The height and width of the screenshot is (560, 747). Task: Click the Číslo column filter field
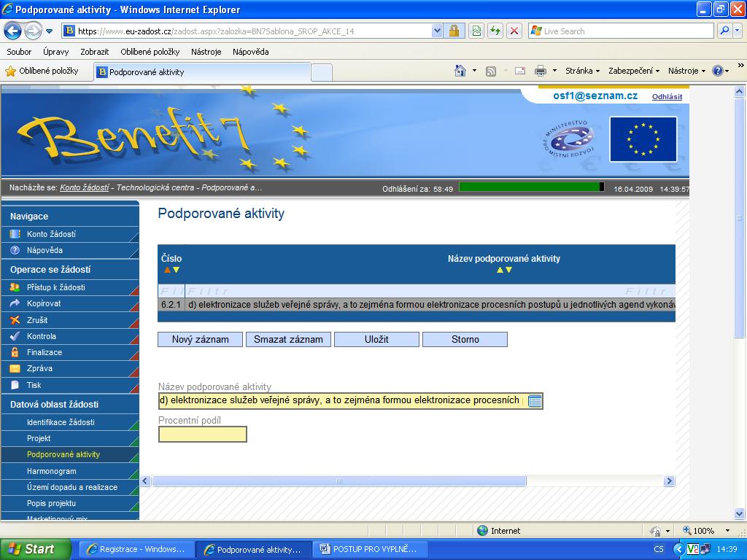point(171,291)
